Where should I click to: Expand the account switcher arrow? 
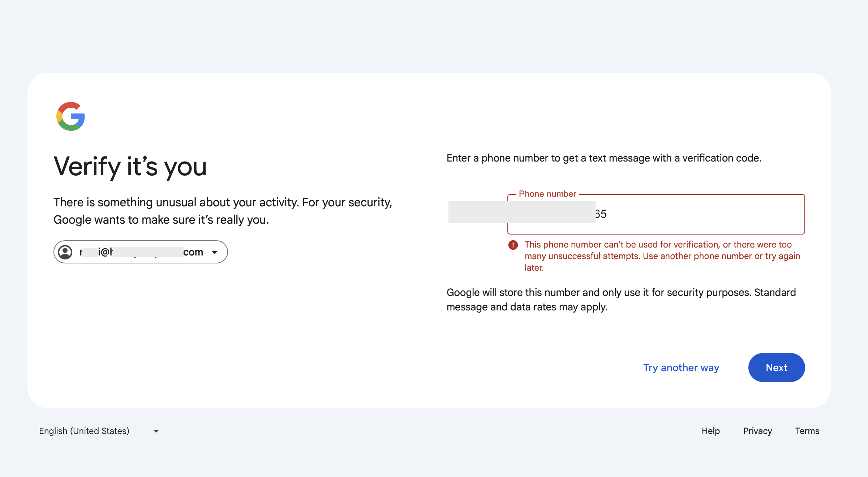(215, 252)
